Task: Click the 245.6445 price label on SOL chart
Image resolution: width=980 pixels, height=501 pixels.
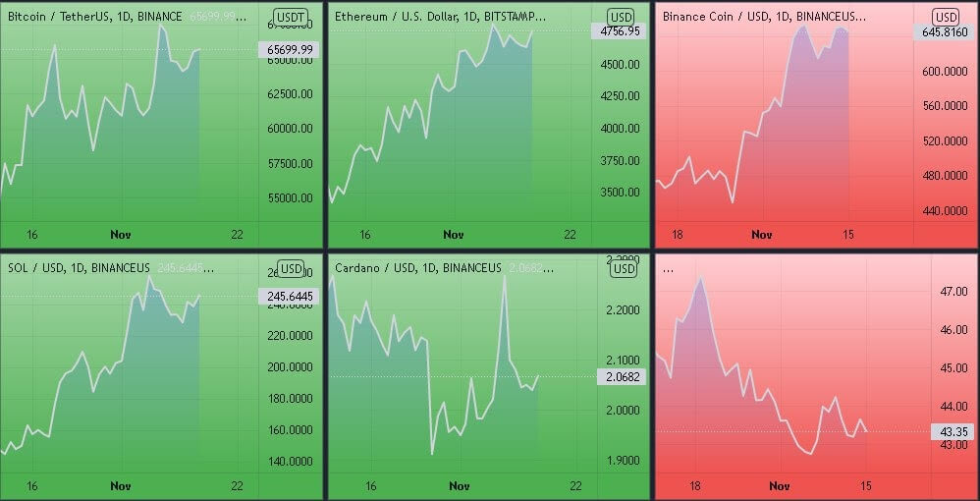Action: point(290,296)
